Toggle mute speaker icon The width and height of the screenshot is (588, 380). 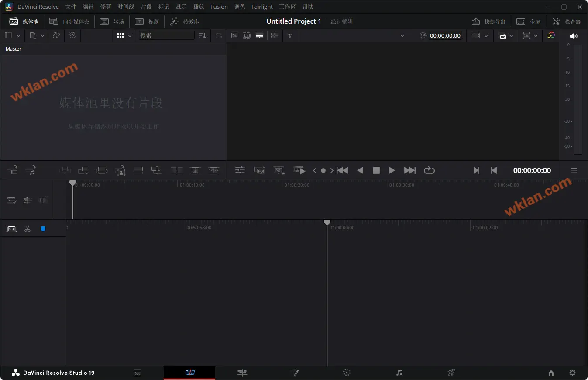[x=574, y=36]
